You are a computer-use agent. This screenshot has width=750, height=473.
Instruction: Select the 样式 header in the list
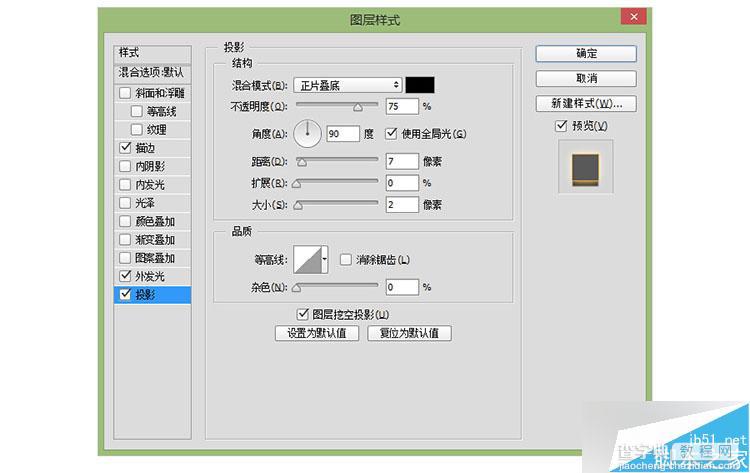click(x=153, y=54)
